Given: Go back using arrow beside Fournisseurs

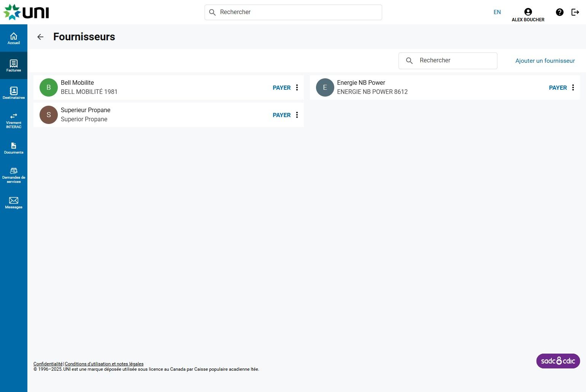Looking at the screenshot, I should [x=40, y=37].
